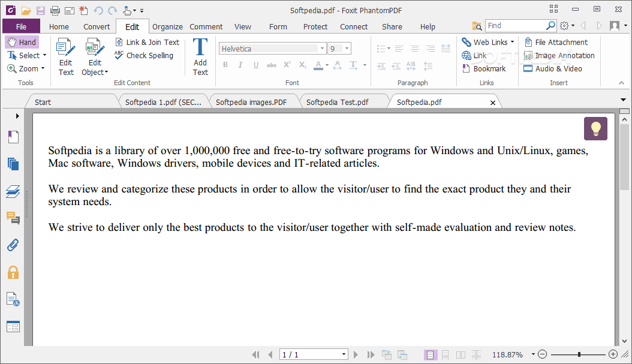Switch to the Organize ribbon tab
This screenshot has height=364, width=632.
[167, 26]
